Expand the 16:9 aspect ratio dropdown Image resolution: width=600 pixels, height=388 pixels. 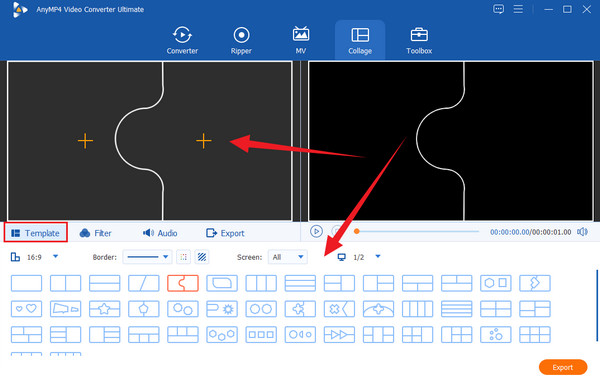(55, 256)
